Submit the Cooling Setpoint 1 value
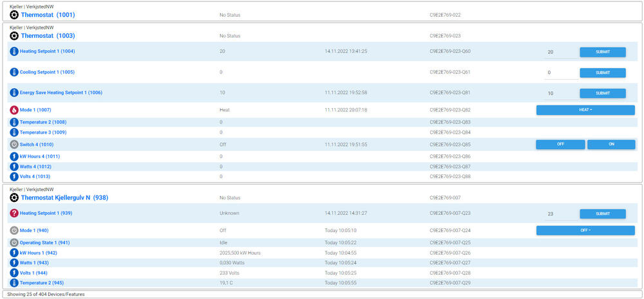This screenshot has height=299, width=644. [602, 73]
